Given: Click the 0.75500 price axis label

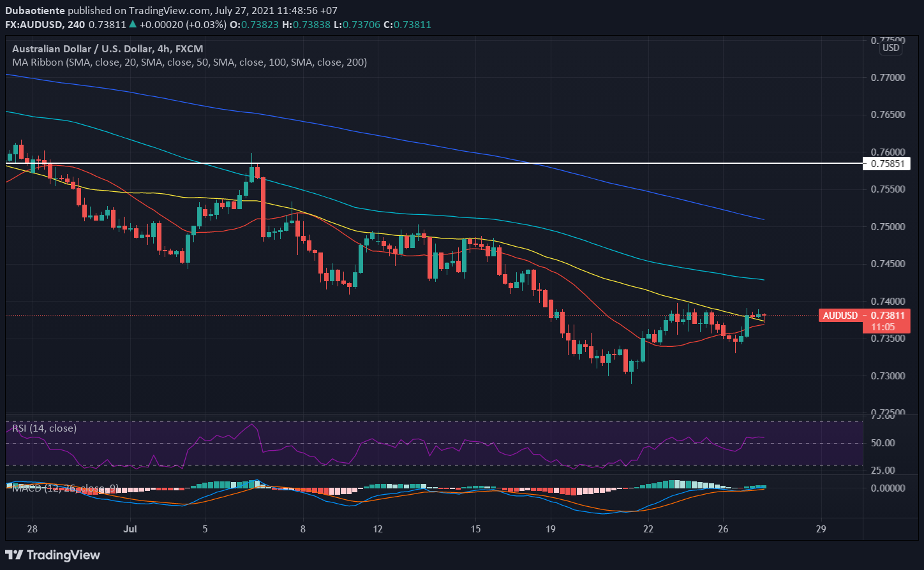Looking at the screenshot, I should point(888,189).
